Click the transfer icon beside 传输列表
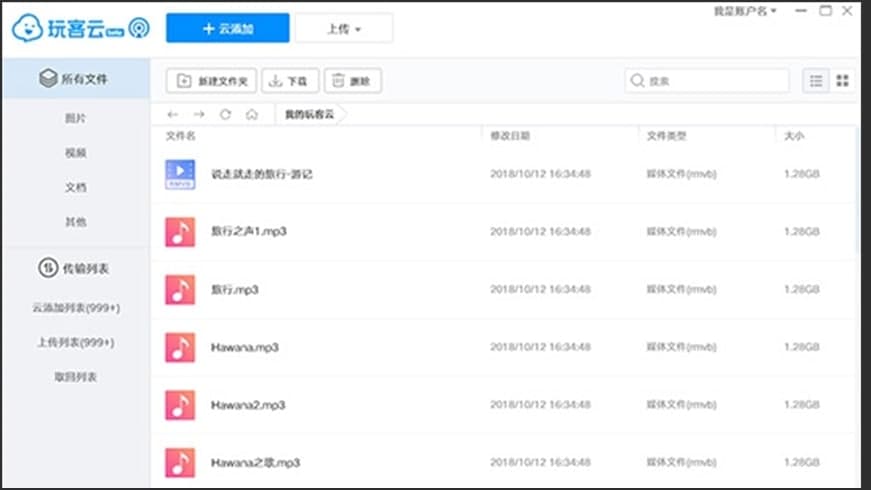871x490 pixels. coord(48,268)
